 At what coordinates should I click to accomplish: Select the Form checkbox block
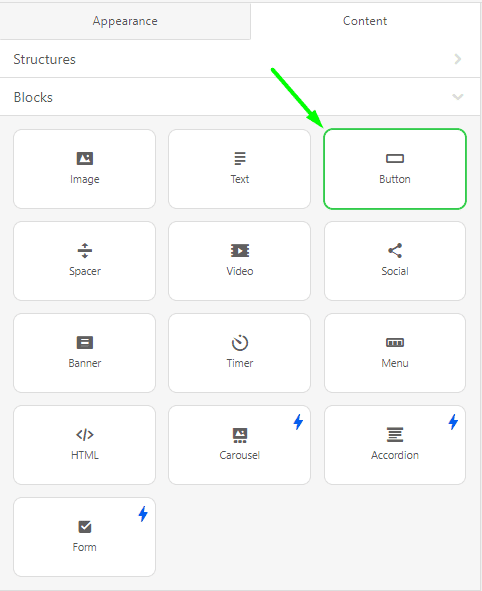point(84,537)
